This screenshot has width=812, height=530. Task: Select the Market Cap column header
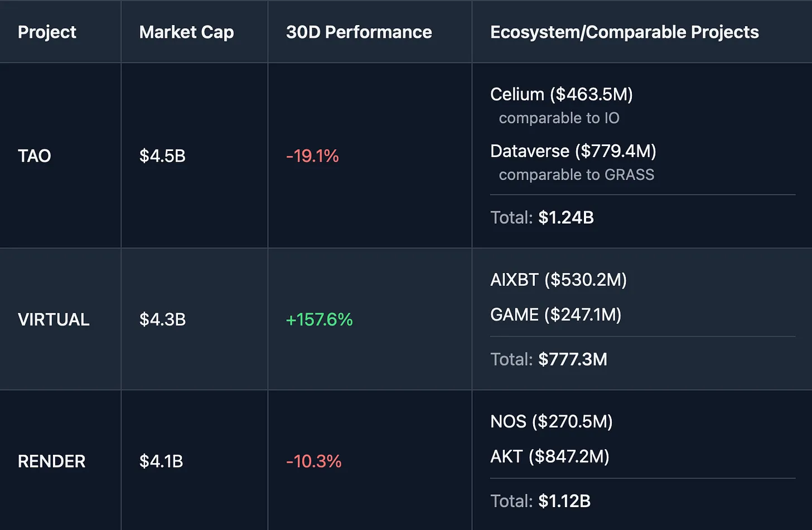(x=186, y=32)
